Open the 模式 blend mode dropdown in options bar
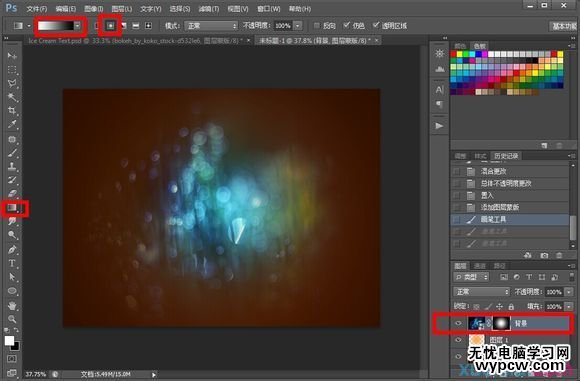Image resolution: width=580 pixels, height=381 pixels. click(211, 26)
